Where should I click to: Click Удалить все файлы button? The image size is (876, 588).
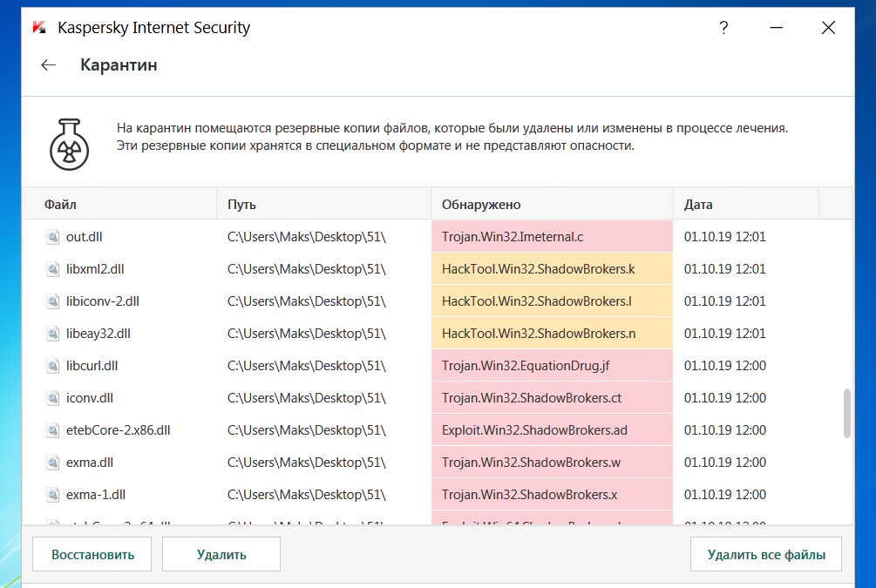click(x=766, y=554)
